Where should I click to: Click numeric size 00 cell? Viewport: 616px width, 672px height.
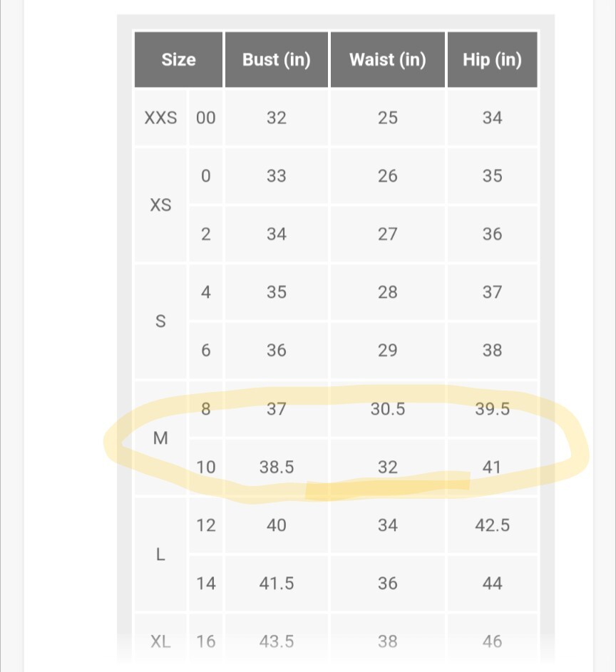(205, 118)
